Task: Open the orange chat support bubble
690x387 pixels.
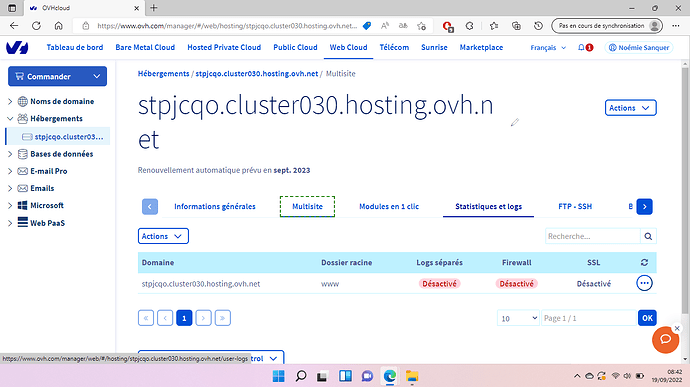Action: [x=665, y=339]
